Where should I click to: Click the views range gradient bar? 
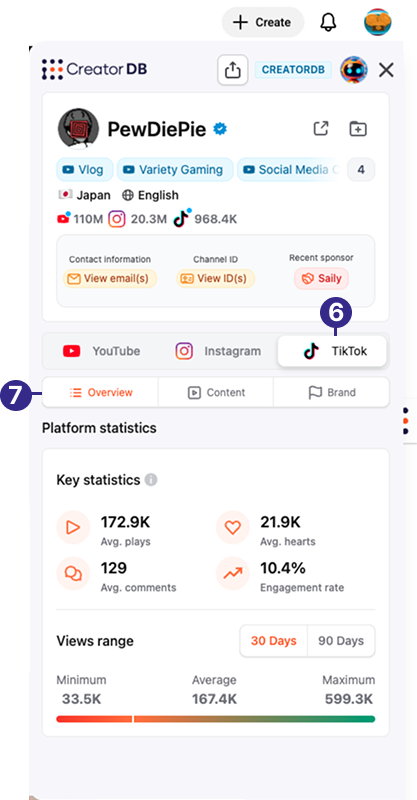(215, 719)
